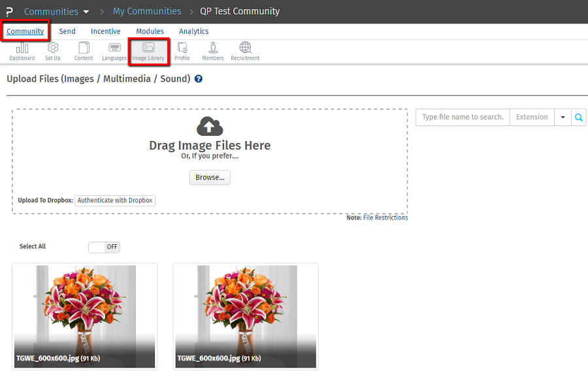Open the Profile icon

click(182, 52)
